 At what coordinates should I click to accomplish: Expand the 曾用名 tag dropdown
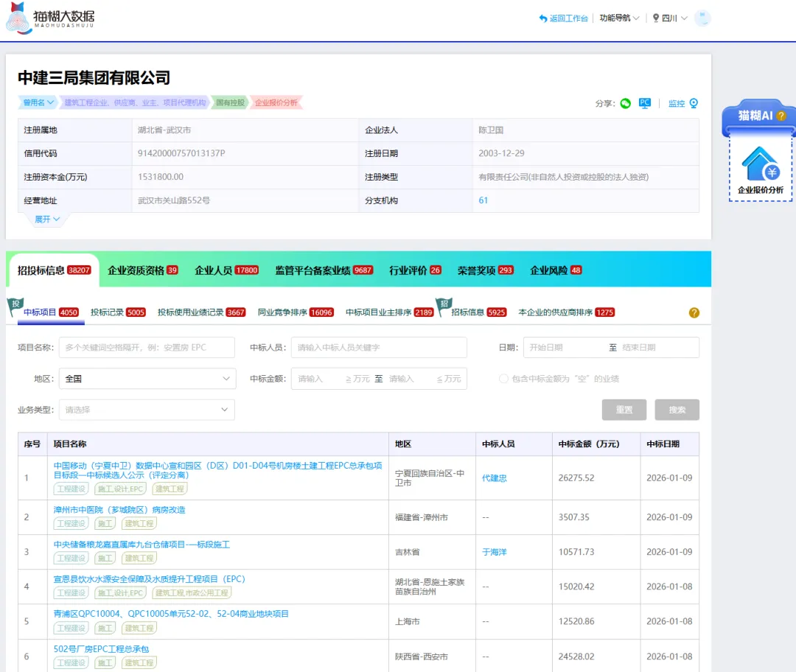[x=38, y=102]
